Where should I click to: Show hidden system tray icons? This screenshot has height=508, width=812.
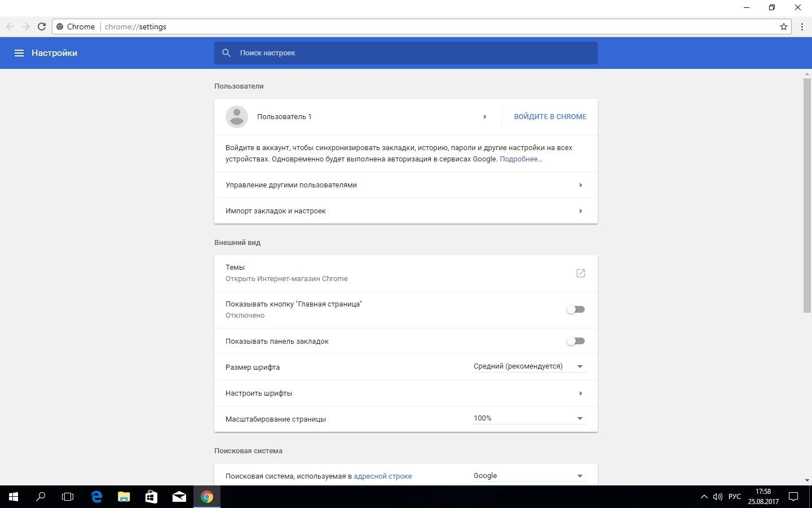(x=704, y=497)
